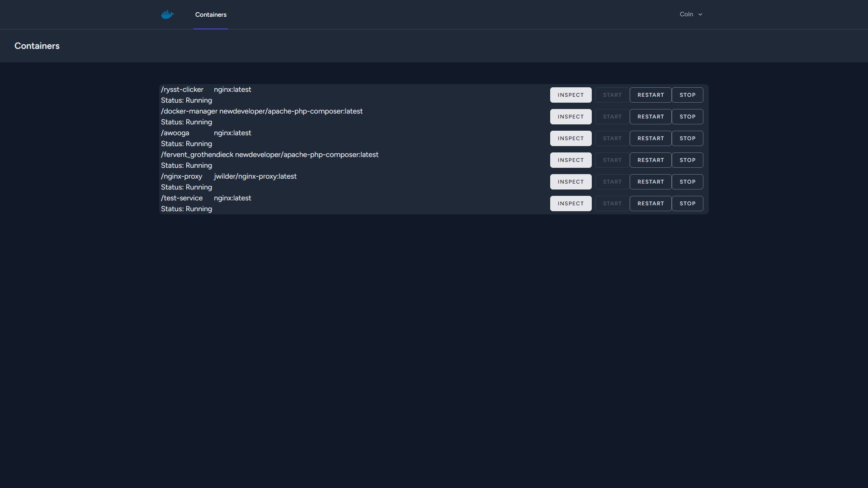This screenshot has height=488, width=868.
Task: Restart the test-service container
Action: pyautogui.click(x=651, y=204)
